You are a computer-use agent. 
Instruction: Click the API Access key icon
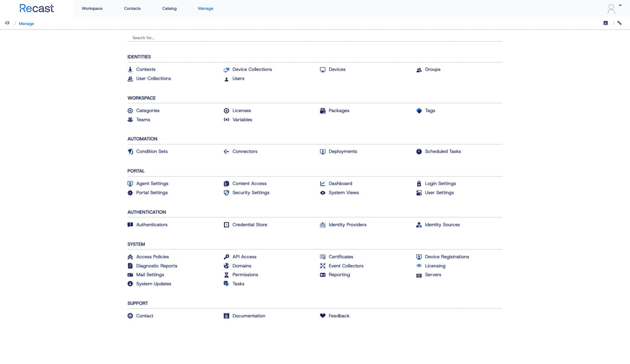coord(226,257)
